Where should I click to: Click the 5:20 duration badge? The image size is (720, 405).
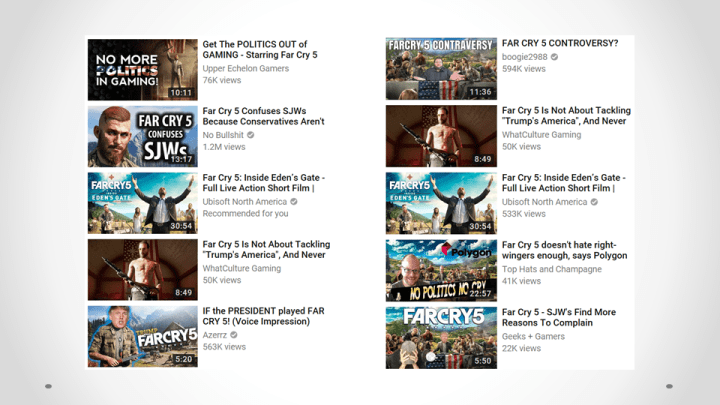pyautogui.click(x=184, y=359)
